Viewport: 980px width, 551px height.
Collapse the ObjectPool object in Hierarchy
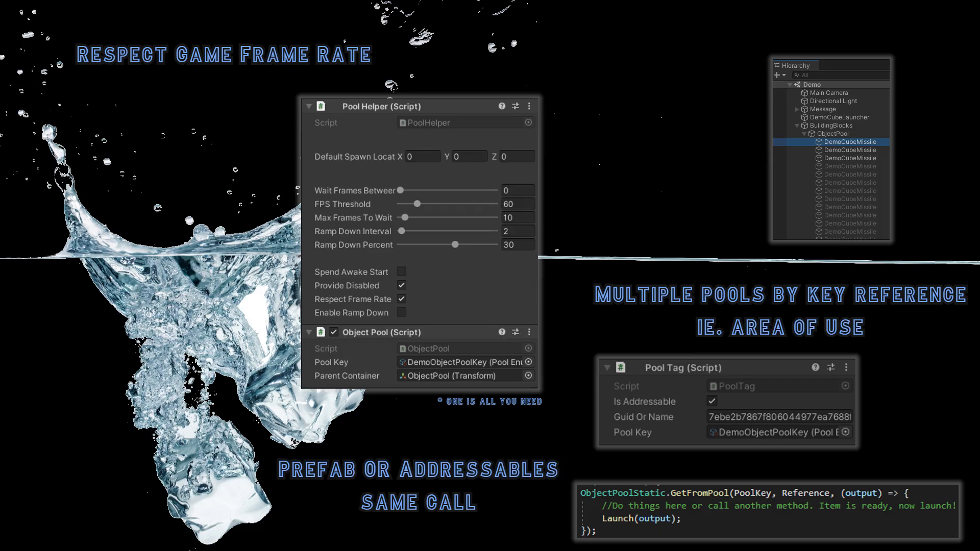804,134
